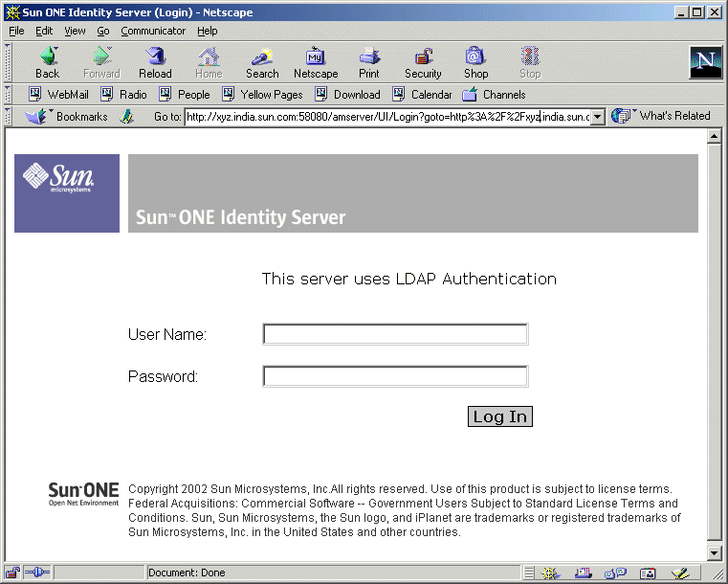Click the "Document: Done" status text
Image resolution: width=728 pixels, height=584 pixels.
(187, 573)
